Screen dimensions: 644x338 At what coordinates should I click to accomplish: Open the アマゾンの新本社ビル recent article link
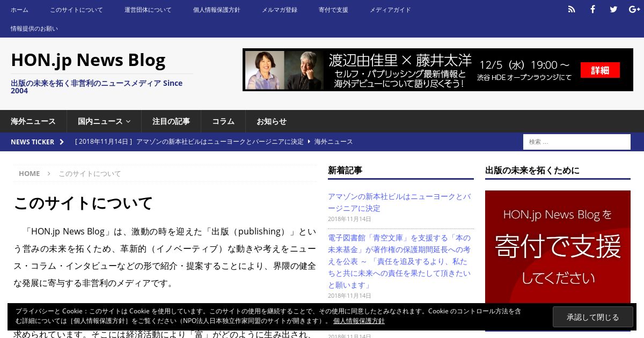(x=399, y=202)
